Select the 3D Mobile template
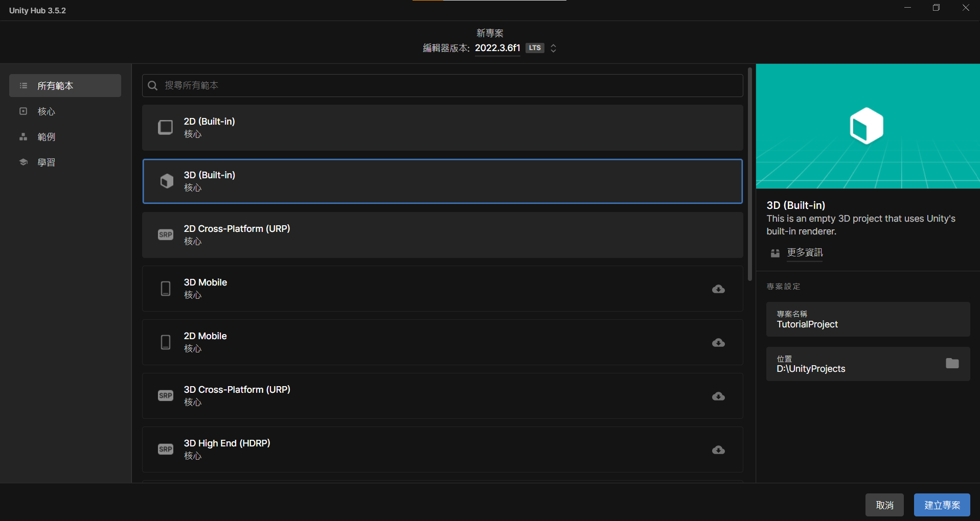 442,289
